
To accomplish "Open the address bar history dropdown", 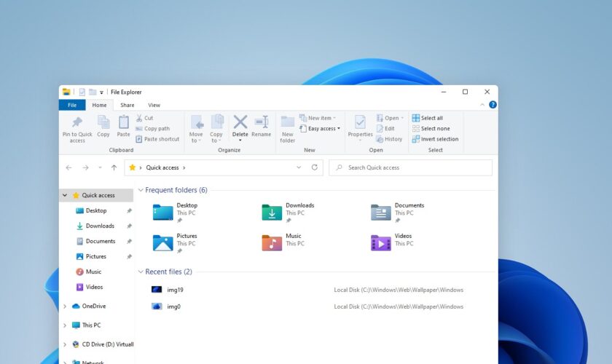I will click(299, 167).
